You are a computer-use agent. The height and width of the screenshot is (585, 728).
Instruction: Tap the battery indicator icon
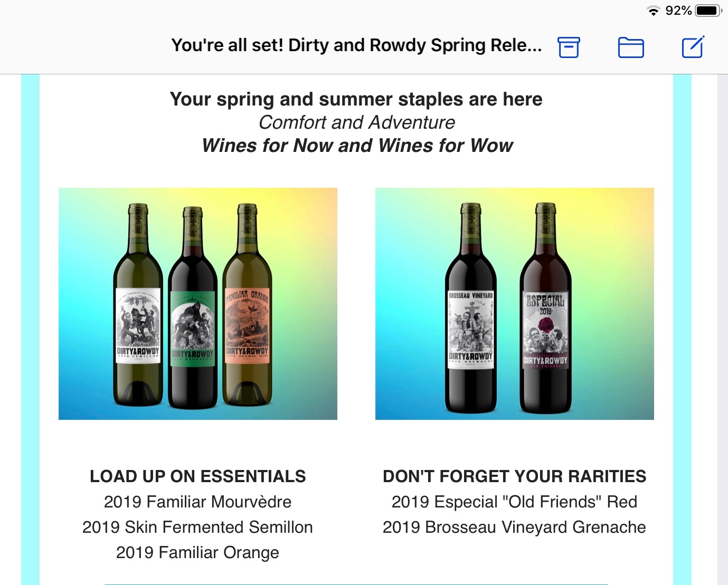708,11
